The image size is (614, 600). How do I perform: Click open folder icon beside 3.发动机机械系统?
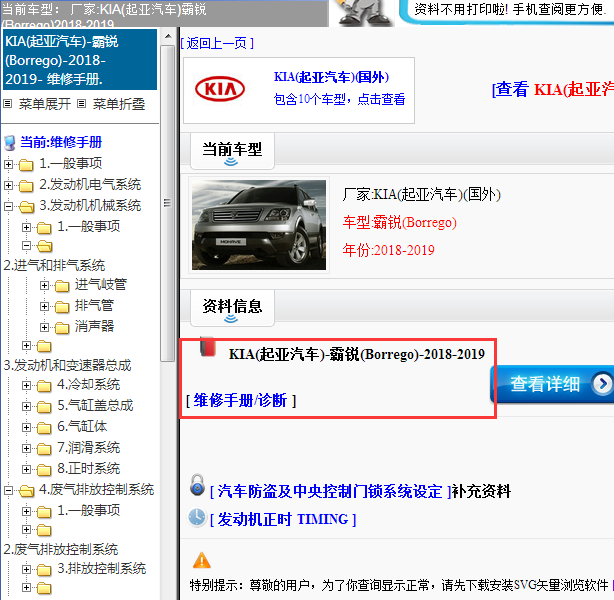coord(26,206)
